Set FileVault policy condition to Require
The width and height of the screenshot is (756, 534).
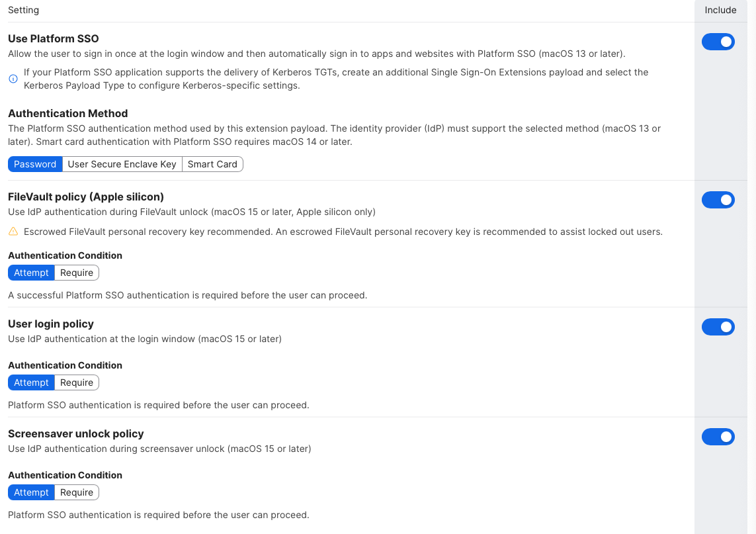(x=77, y=273)
